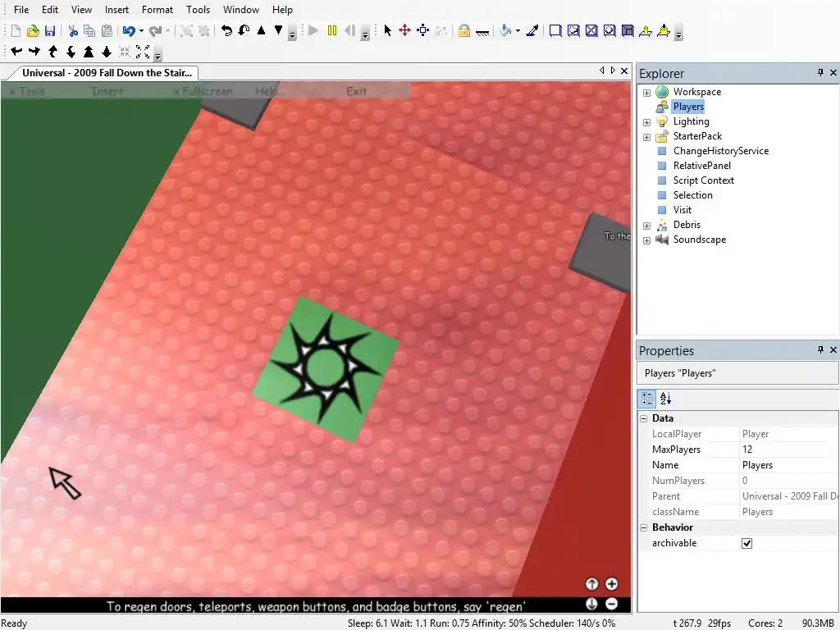Edit the MaxPlayers value field
Image resolution: width=840 pixels, height=630 pixels.
click(x=787, y=450)
